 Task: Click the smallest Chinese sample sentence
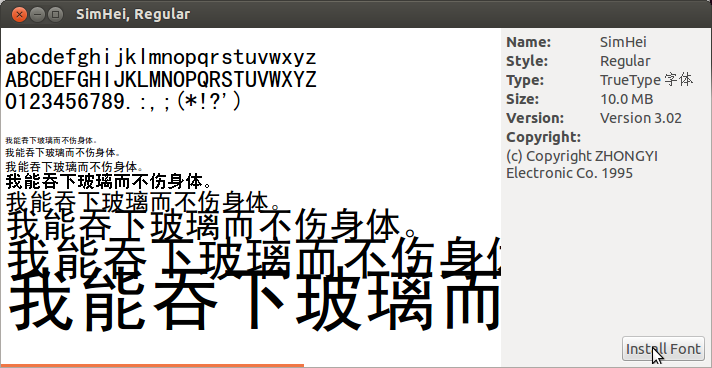pos(51,140)
